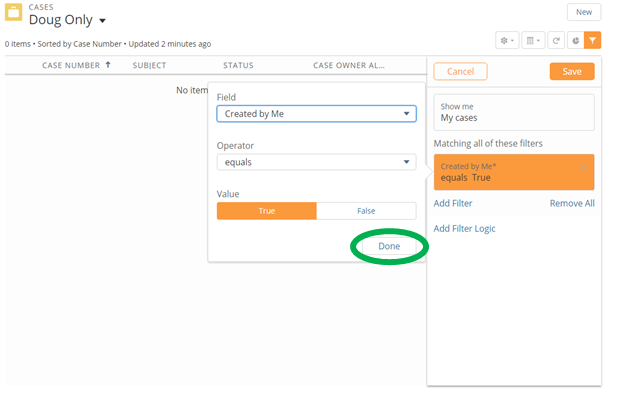This screenshot has width=624, height=402.
Task: Open the Doug Only list view switcher
Action: [102, 21]
